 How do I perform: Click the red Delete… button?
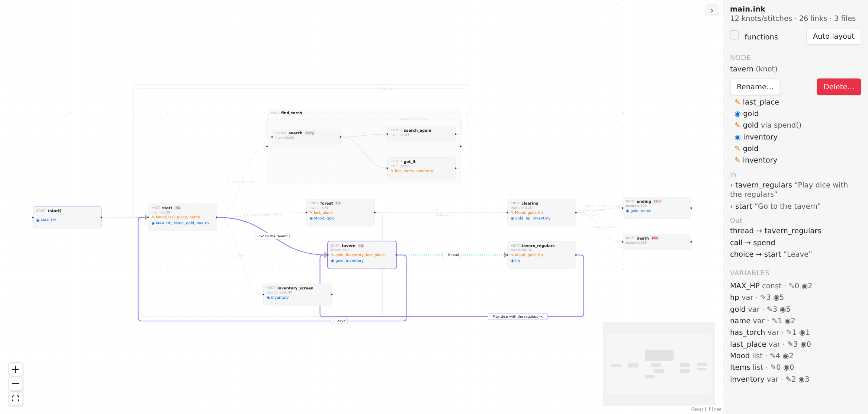tap(839, 87)
